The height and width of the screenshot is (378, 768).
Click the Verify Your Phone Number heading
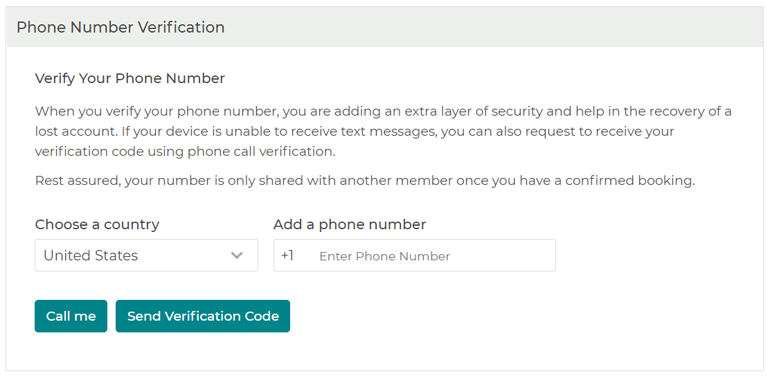click(130, 78)
